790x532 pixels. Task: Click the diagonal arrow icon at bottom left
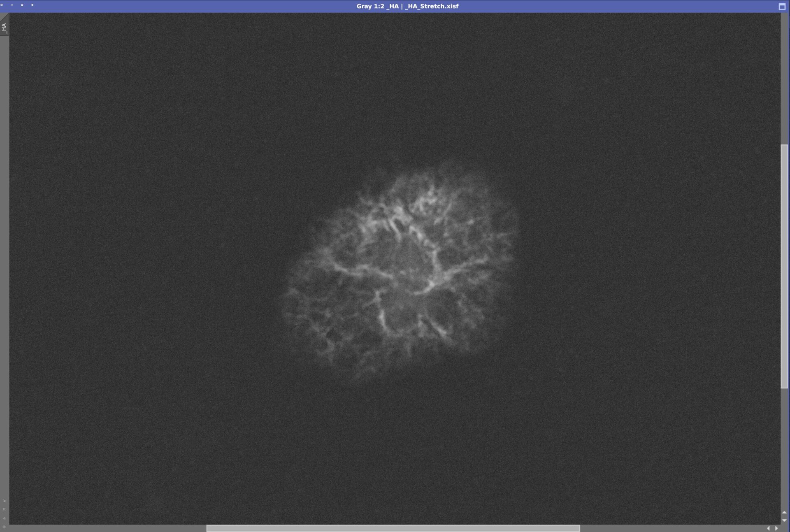4,501
